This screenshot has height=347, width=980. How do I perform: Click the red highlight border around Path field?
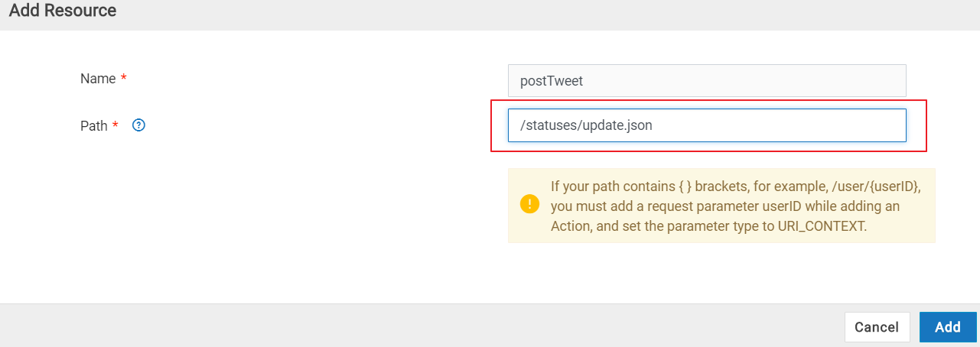click(708, 100)
